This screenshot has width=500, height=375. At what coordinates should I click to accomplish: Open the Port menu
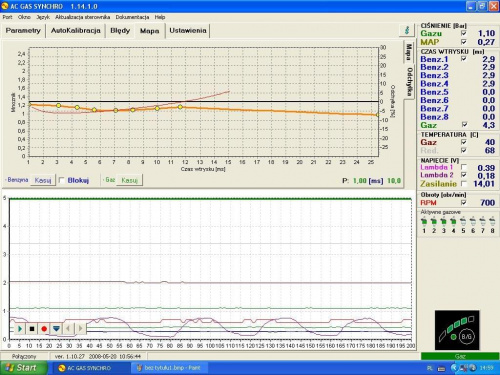[7, 17]
